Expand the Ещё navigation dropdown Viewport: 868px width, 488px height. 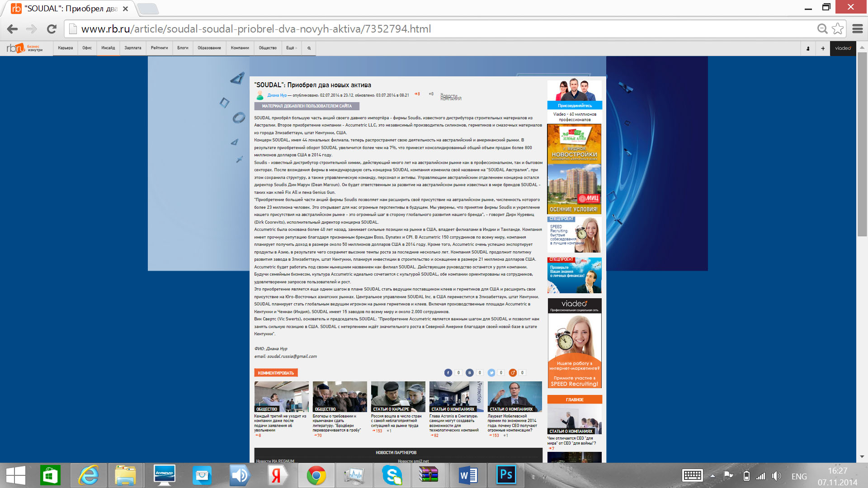[292, 48]
